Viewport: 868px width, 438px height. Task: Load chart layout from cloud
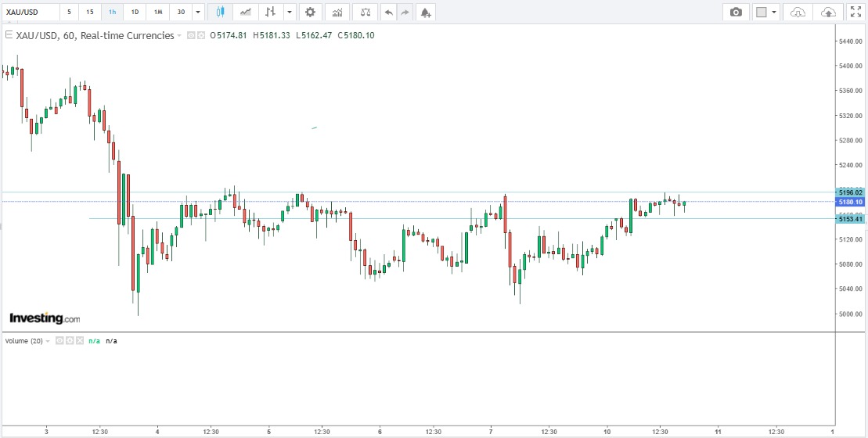pos(798,12)
